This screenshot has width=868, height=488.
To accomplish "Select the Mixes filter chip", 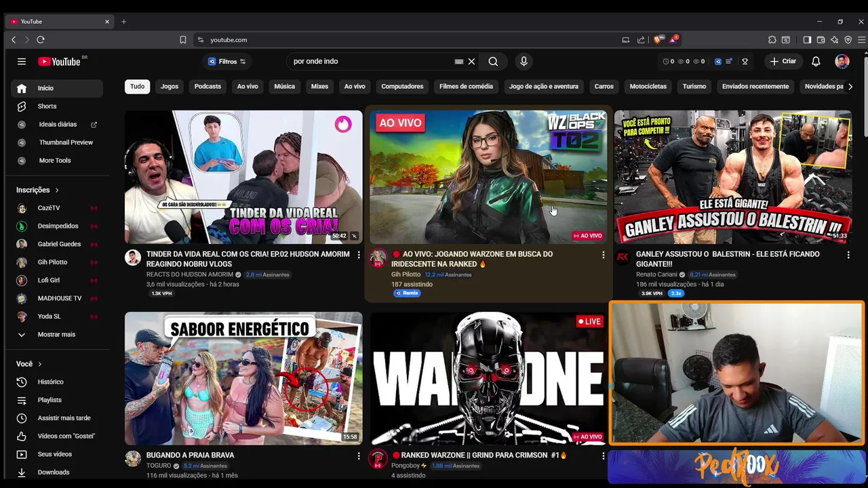I will (319, 87).
